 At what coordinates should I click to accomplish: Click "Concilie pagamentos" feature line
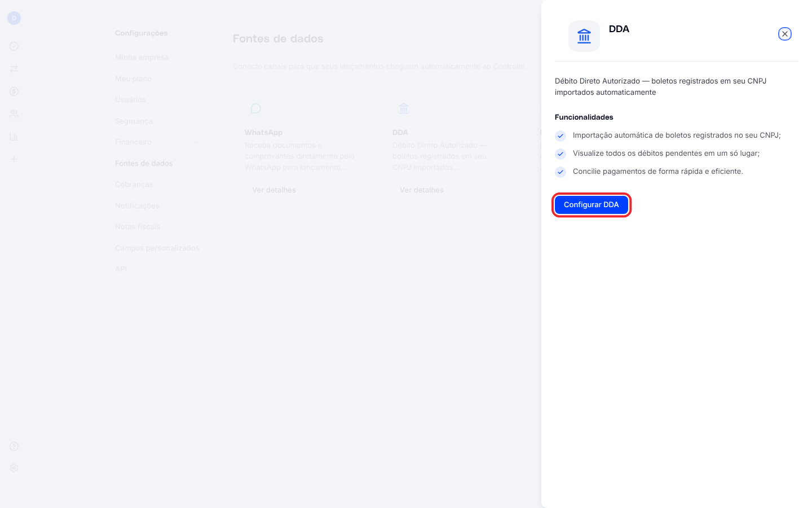(x=658, y=172)
